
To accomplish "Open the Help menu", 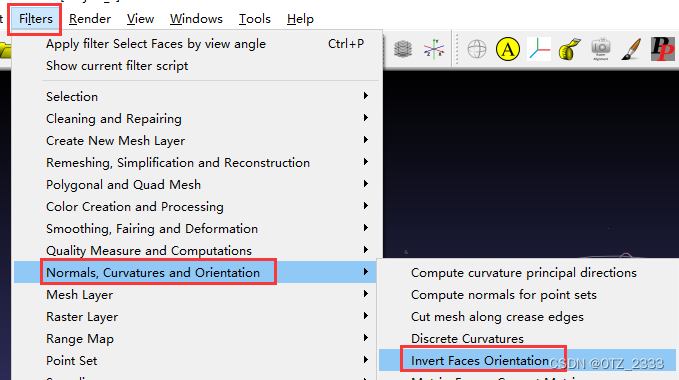I will pyautogui.click(x=300, y=19).
